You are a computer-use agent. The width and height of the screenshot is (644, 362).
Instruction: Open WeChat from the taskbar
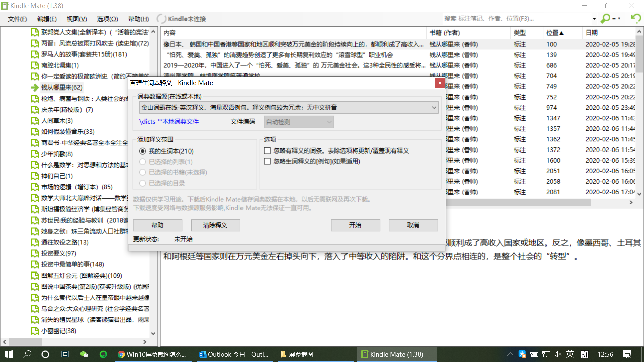pos(84,354)
